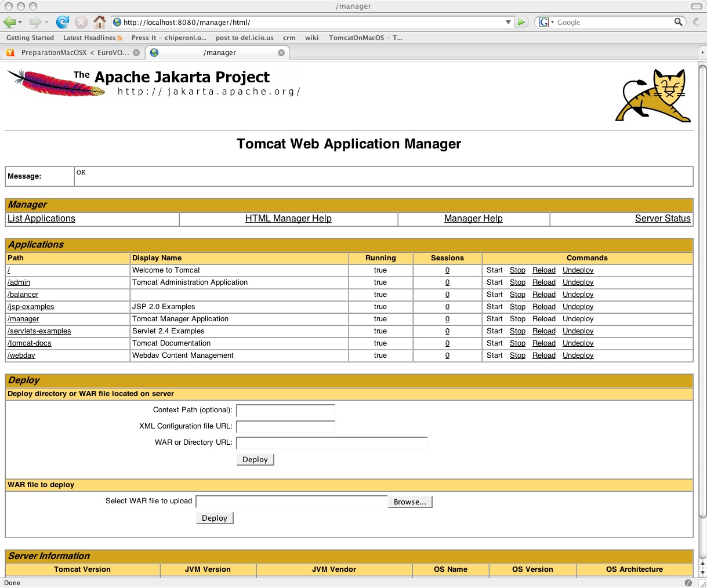Screen dimensions: 707x588
Task: Click the forward navigation arrow
Action: [x=35, y=22]
